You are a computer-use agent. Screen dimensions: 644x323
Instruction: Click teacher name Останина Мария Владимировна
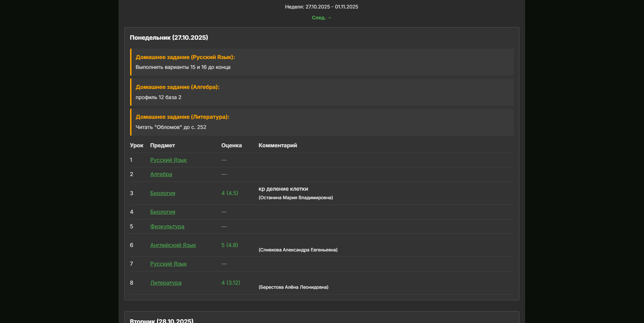(296, 197)
